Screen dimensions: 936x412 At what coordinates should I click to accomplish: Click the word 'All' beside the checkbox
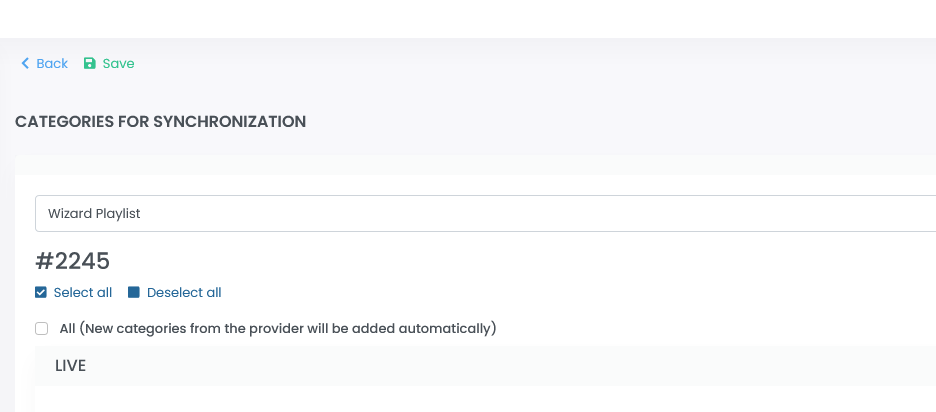click(x=68, y=328)
